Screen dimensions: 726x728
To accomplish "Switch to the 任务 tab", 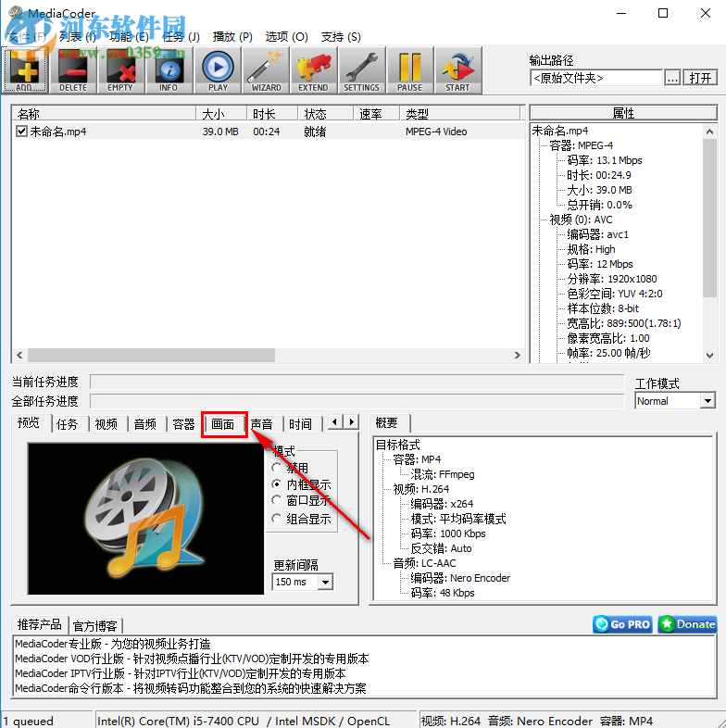I will pyautogui.click(x=68, y=424).
